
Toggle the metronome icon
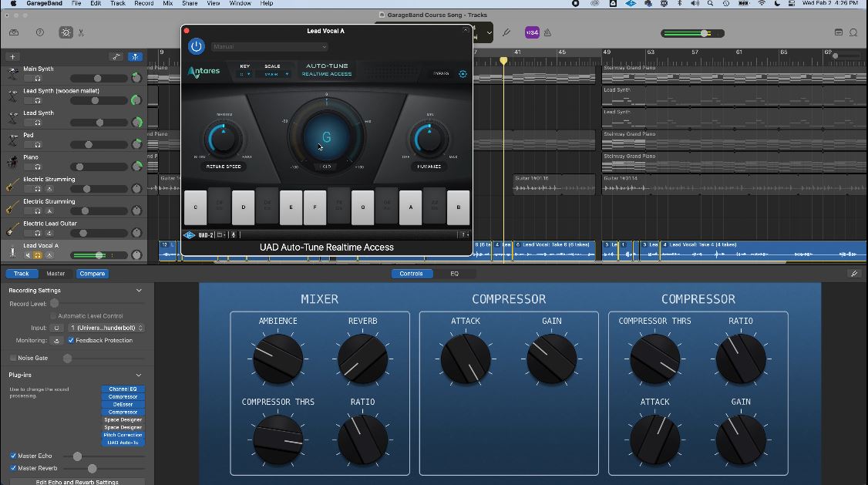pos(547,32)
